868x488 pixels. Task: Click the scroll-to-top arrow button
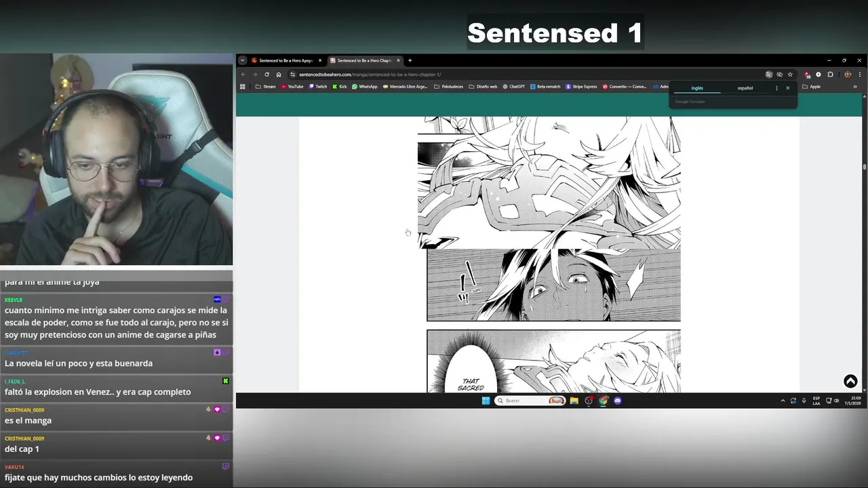(850, 382)
